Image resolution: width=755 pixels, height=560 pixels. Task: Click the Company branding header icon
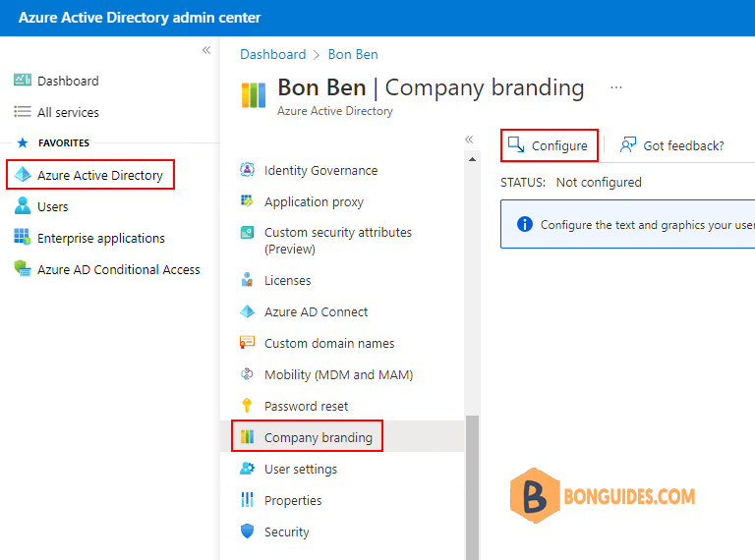pos(254,94)
